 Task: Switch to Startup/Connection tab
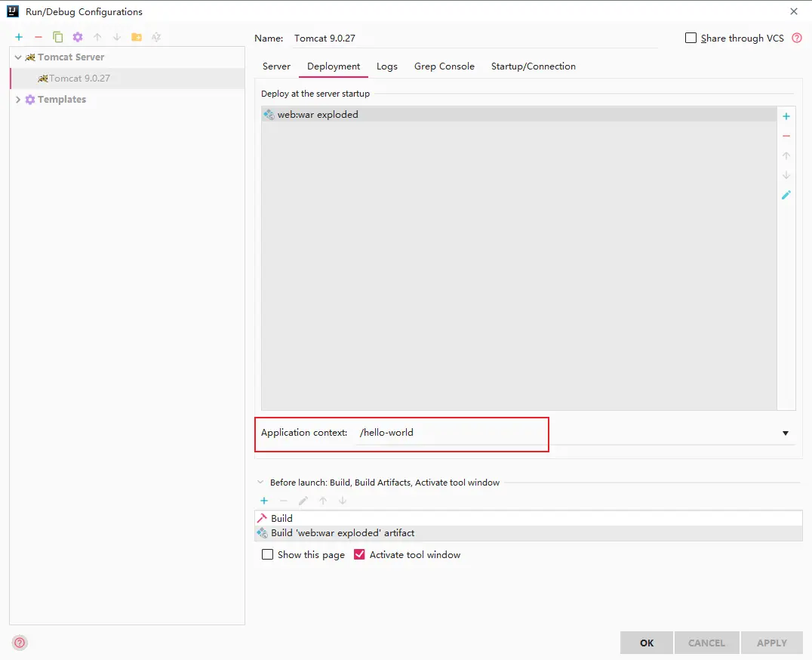pos(534,66)
